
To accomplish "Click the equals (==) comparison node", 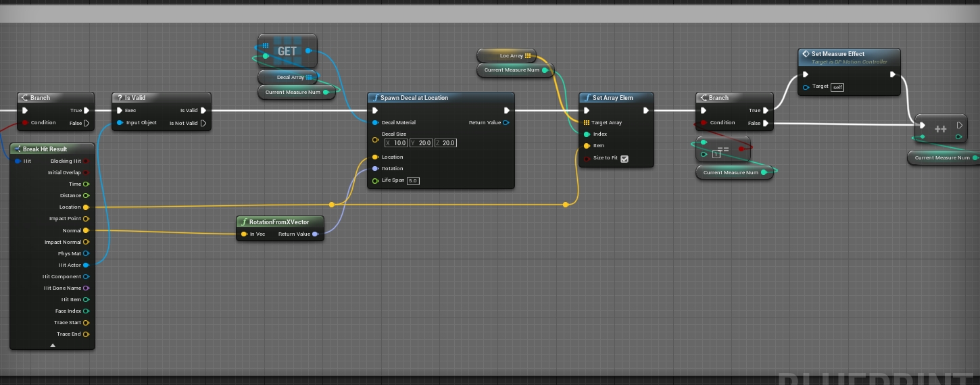I will tap(723, 149).
